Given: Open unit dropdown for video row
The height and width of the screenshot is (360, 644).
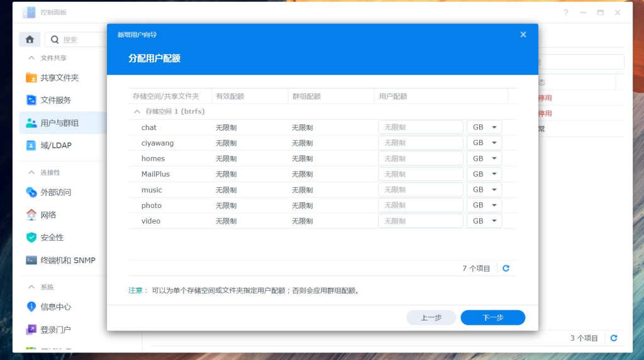Looking at the screenshot, I should point(484,221).
